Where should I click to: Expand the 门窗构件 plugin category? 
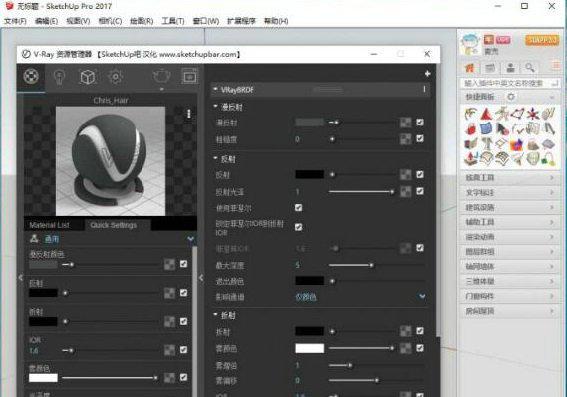click(509, 296)
